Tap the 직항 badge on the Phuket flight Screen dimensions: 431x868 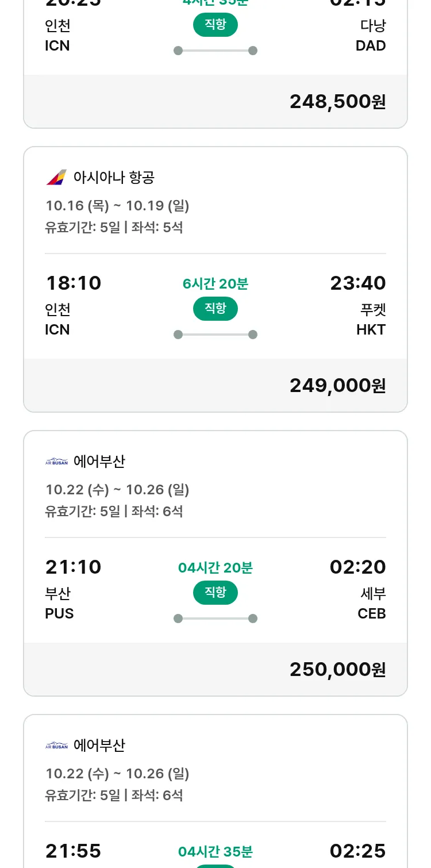(x=215, y=309)
